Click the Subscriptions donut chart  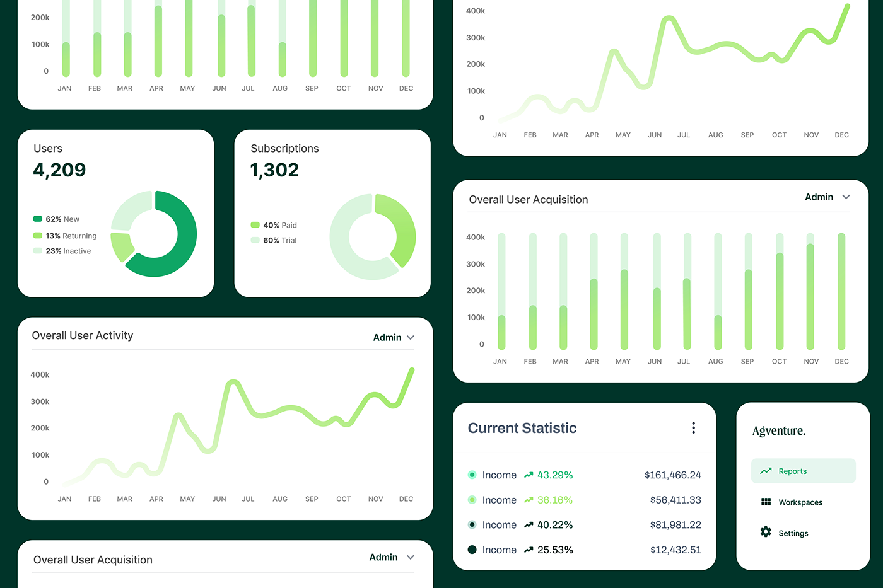point(373,237)
